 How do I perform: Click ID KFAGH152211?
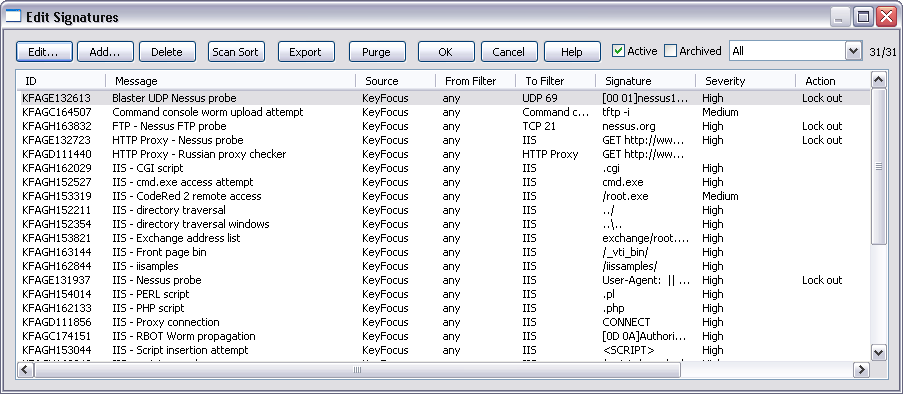click(56, 210)
